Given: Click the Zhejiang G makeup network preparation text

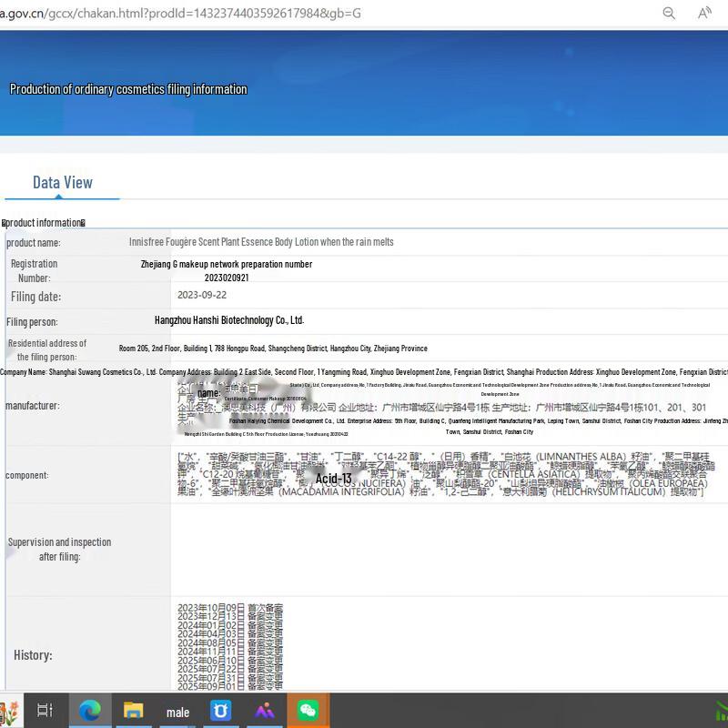Looking at the screenshot, I should [x=227, y=264].
